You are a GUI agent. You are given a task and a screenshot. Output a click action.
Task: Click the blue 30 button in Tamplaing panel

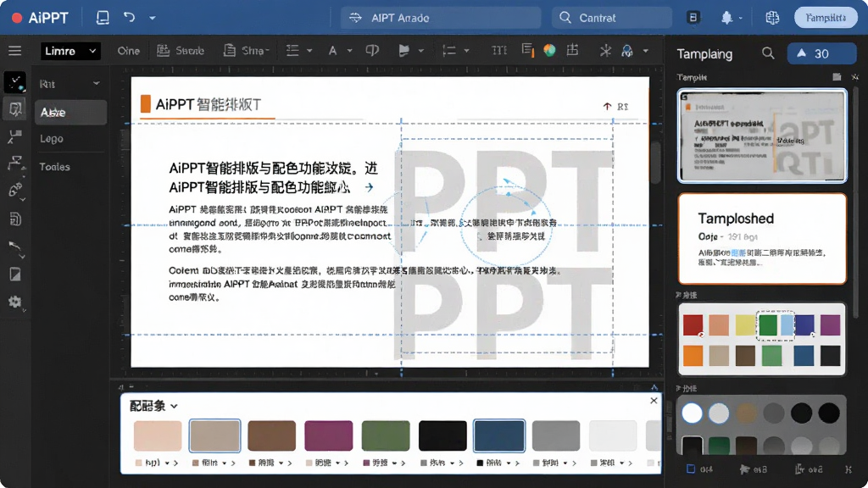pyautogui.click(x=821, y=53)
